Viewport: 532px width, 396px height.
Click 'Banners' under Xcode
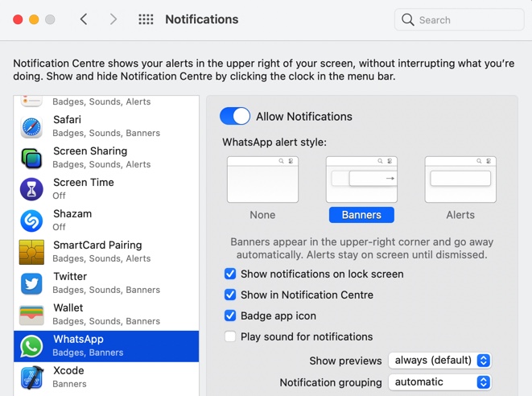69,384
